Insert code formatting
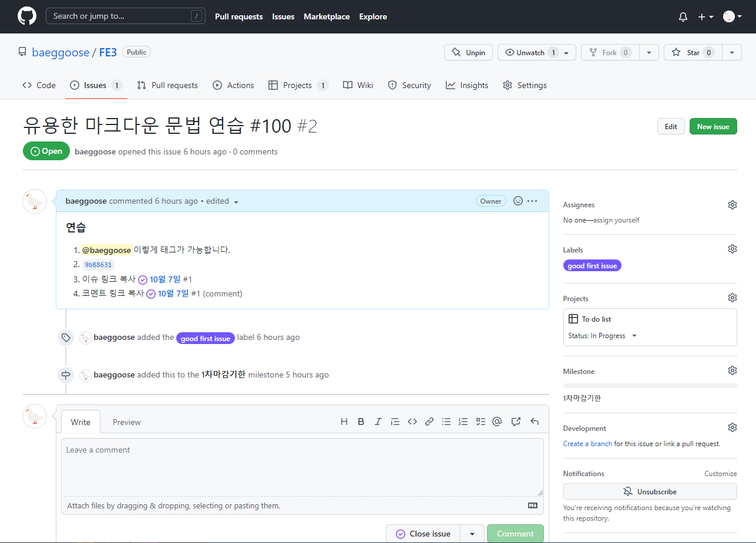Image resolution: width=756 pixels, height=543 pixels. (x=412, y=421)
